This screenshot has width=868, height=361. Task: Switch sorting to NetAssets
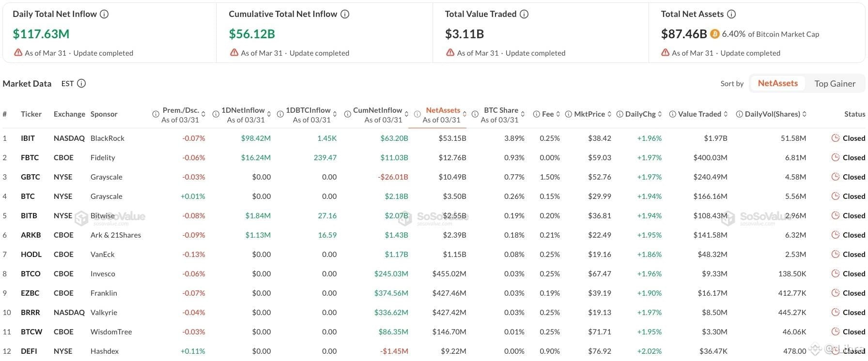click(777, 83)
